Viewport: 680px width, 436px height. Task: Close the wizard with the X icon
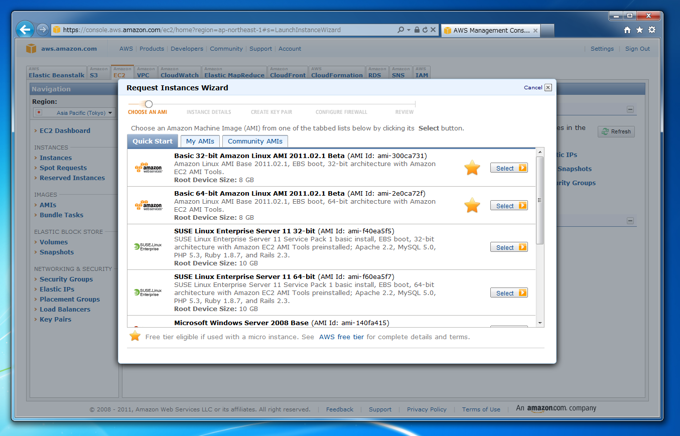(x=548, y=87)
